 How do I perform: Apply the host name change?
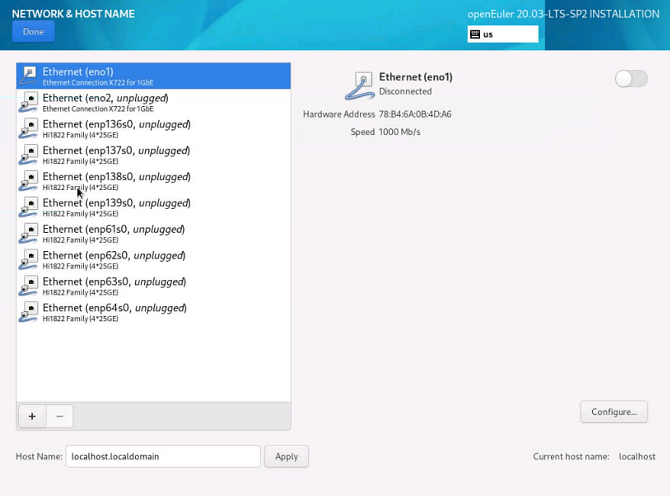(x=286, y=456)
